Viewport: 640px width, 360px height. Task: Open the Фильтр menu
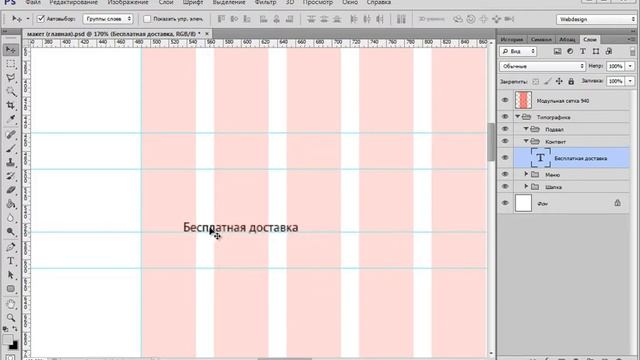[x=265, y=2]
